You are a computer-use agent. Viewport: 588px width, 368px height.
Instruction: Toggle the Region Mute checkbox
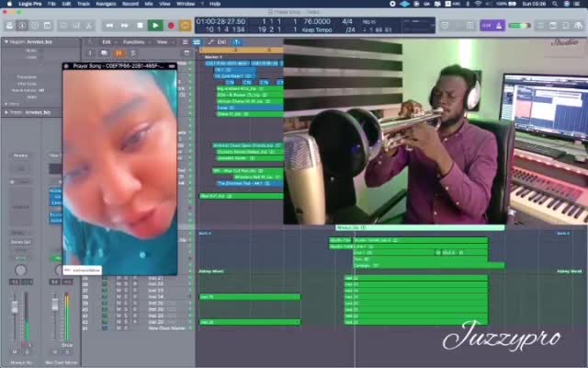click(40, 51)
